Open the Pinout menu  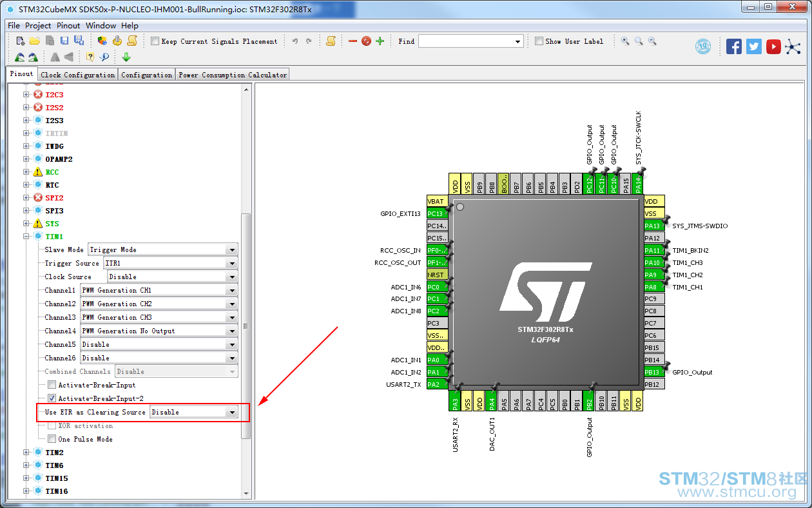pos(68,26)
